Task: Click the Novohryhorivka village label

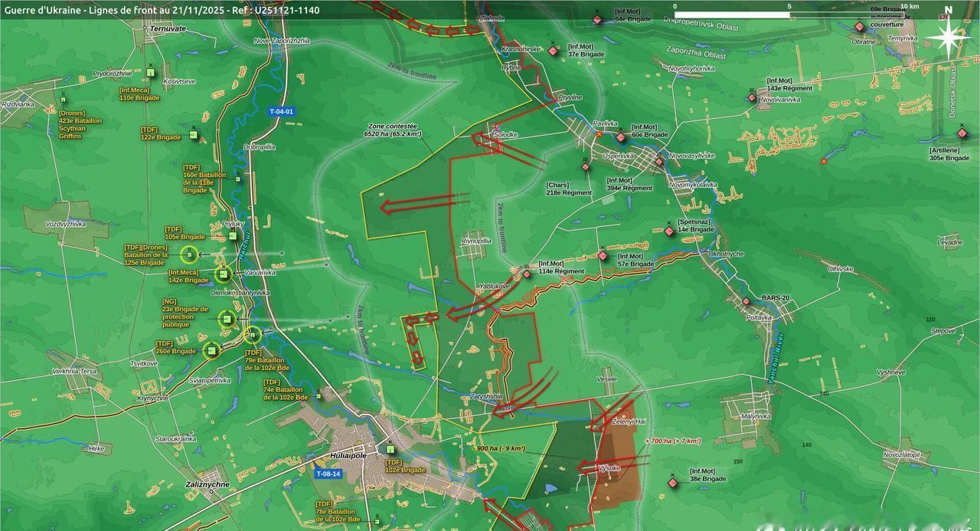Action: (x=691, y=68)
